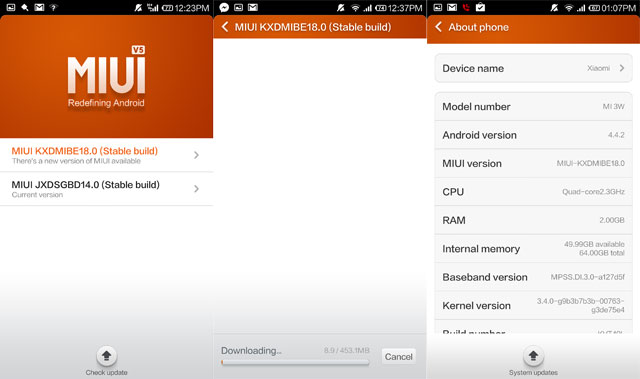Screen dimensions: 640x379
Task: Tap picture icon in 12:37PM status bar
Action: (x=238, y=7)
